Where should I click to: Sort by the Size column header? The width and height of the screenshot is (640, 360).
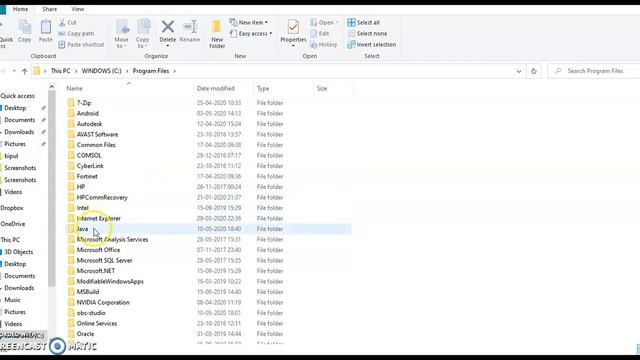pyautogui.click(x=322, y=88)
